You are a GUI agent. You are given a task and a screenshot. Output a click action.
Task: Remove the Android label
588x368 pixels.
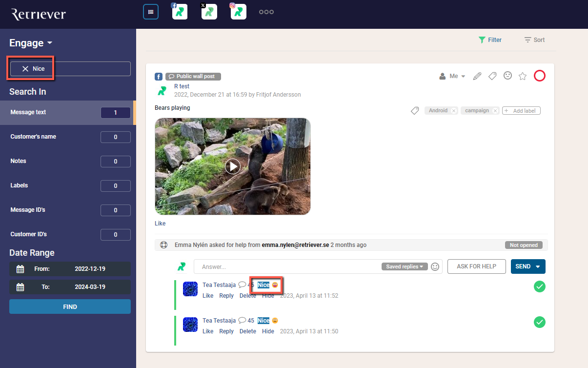pyautogui.click(x=454, y=111)
